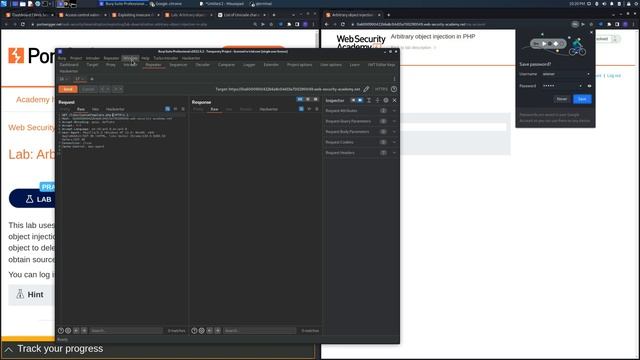This screenshot has width=640, height=360.
Task: Open the Password dropdown in password prompt
Action: click(x=580, y=86)
